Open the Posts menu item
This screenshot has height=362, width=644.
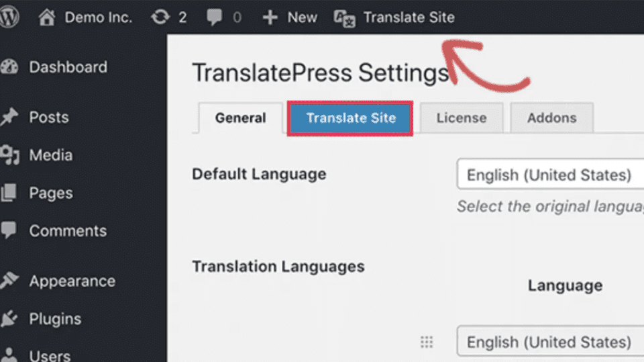point(49,118)
